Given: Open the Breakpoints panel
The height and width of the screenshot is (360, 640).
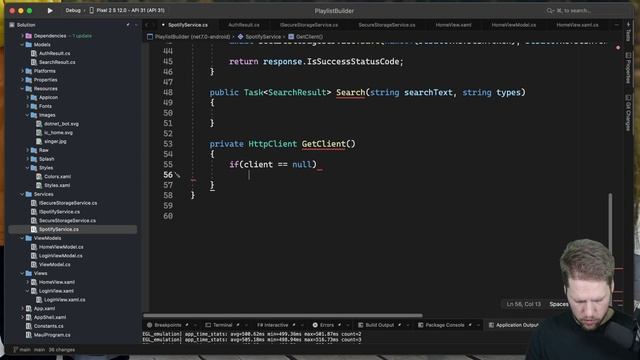Looking at the screenshot, I should [x=168, y=325].
